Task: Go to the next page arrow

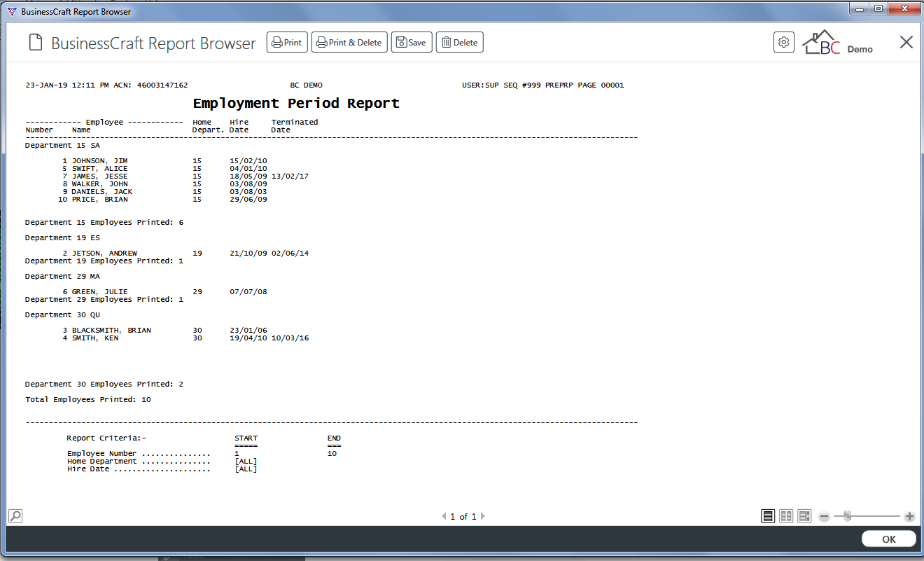Action: click(483, 517)
